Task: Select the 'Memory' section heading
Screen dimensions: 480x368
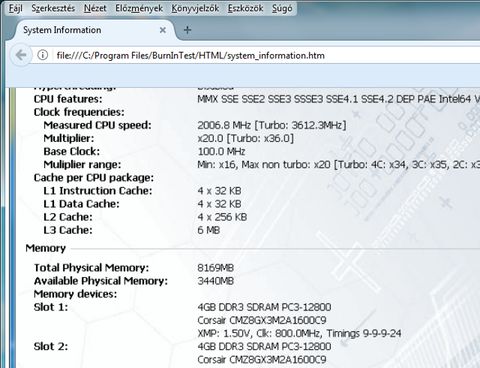Action: (x=46, y=248)
